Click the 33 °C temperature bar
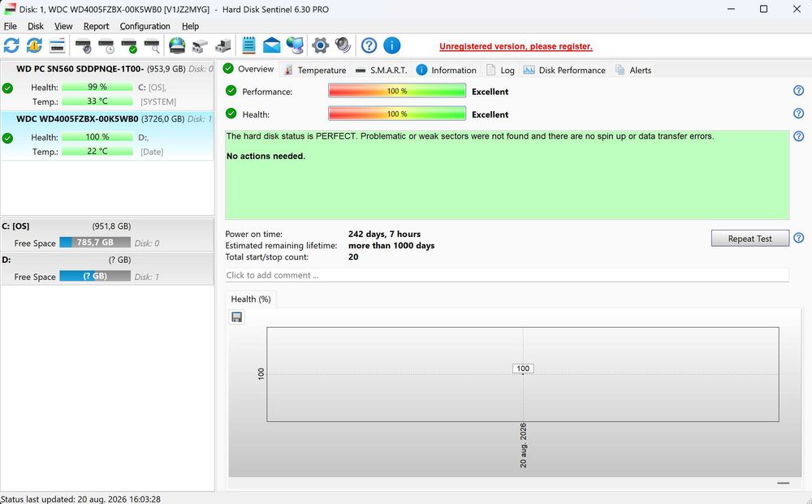The image size is (812, 504). [97, 101]
